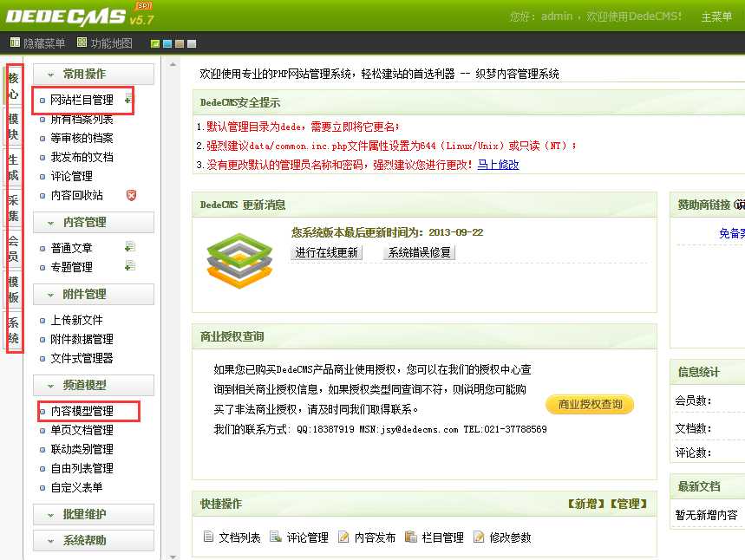Collapse the 内容管理 menu section

tap(94, 222)
